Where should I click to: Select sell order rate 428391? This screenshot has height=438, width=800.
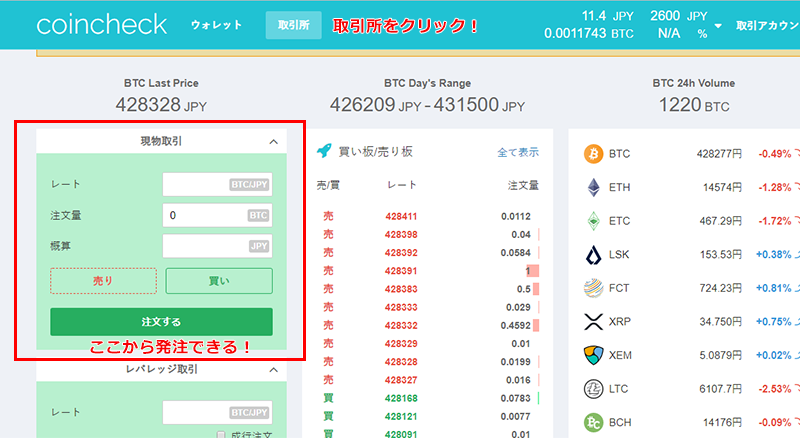401,271
